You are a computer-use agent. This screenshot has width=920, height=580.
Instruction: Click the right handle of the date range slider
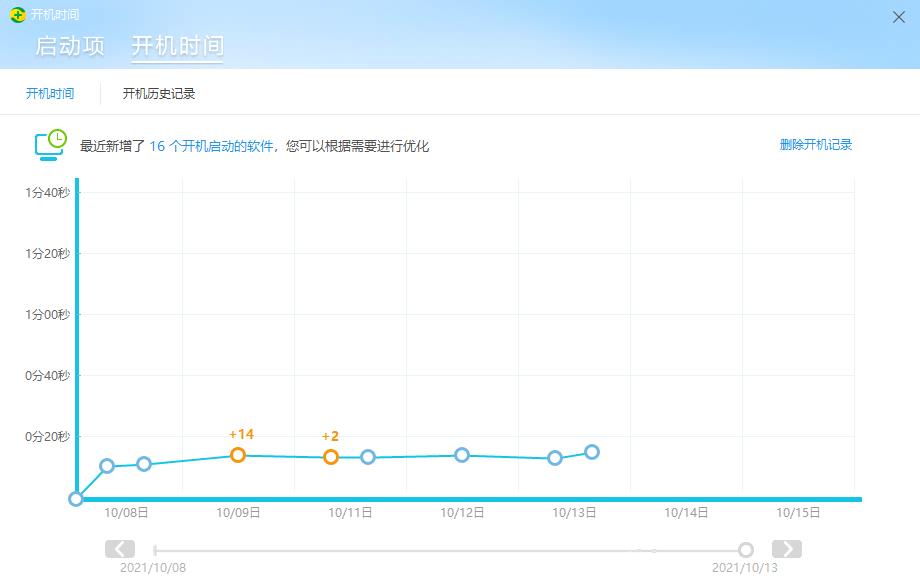(x=745, y=548)
